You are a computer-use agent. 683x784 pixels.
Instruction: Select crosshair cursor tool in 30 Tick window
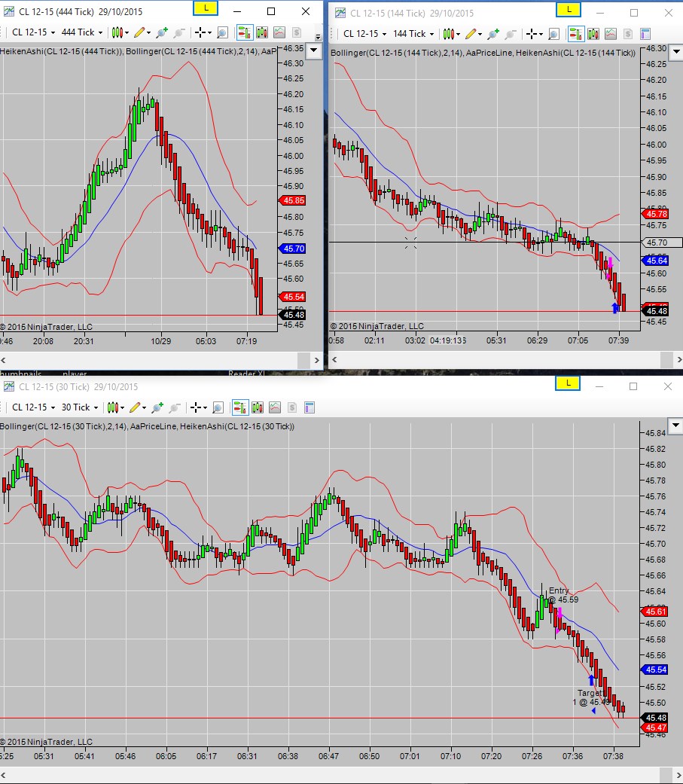pyautogui.click(x=198, y=407)
